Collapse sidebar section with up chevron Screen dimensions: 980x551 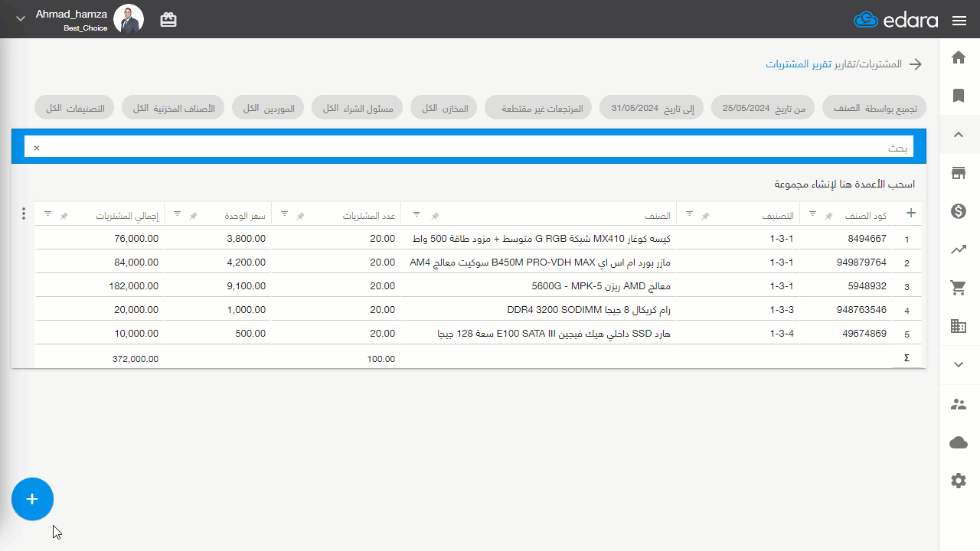[959, 135]
